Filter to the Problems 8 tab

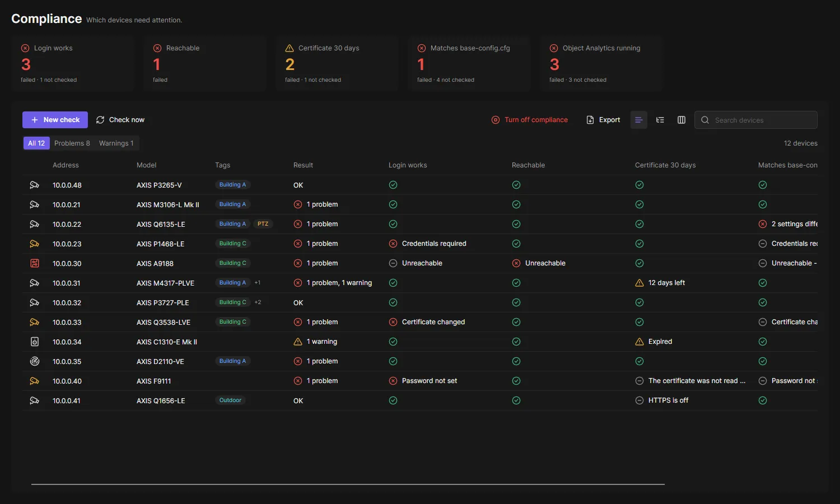coord(72,143)
